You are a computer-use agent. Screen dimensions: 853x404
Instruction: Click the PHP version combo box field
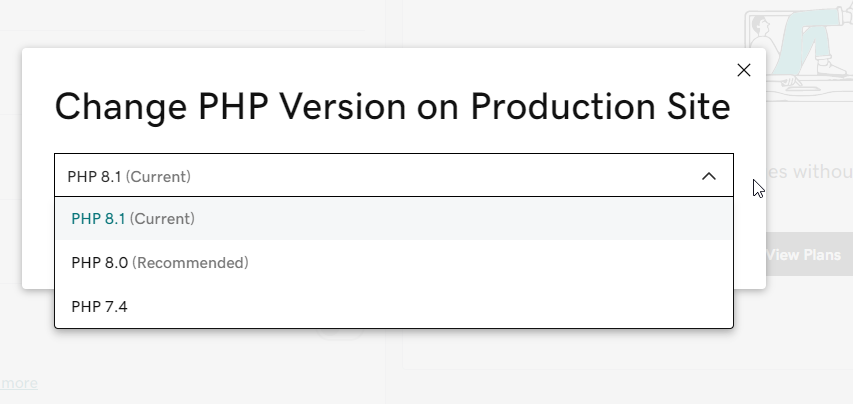[x=394, y=175]
